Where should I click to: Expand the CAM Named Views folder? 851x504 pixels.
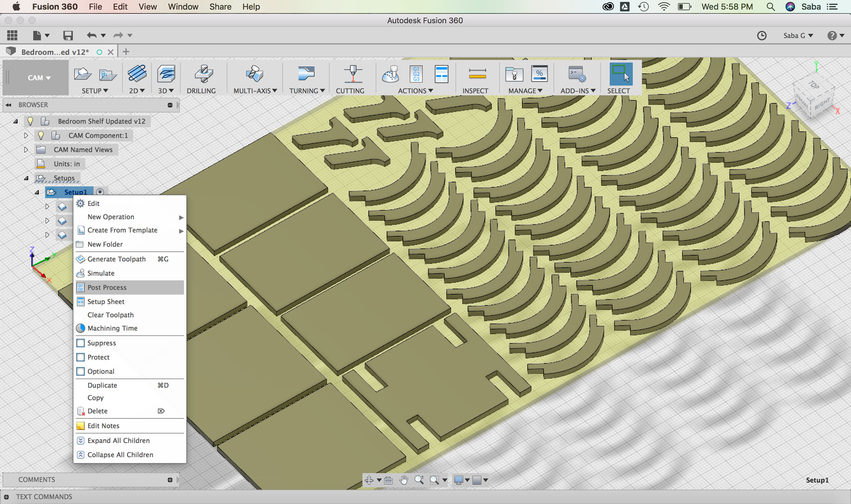coord(26,150)
